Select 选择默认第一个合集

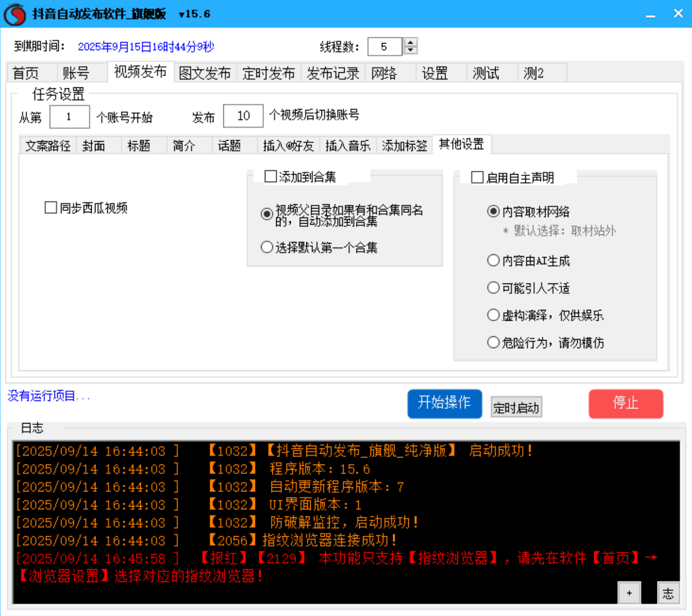266,247
